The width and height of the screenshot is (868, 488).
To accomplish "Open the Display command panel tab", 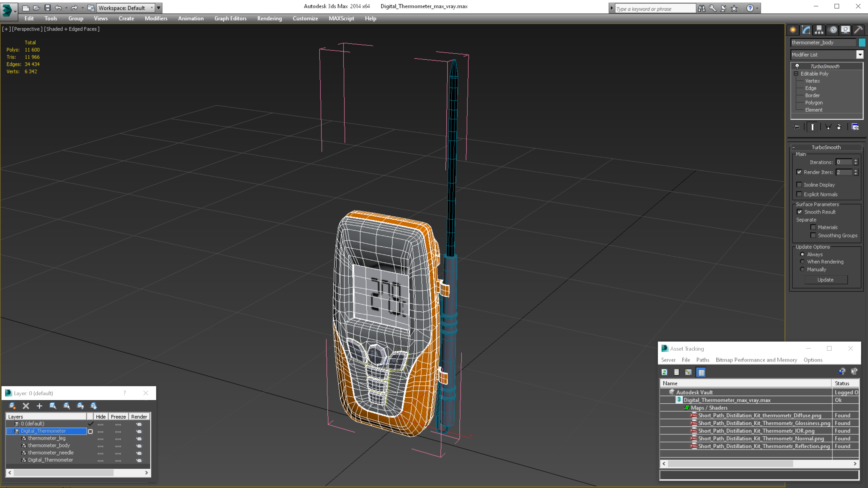I will pos(845,30).
